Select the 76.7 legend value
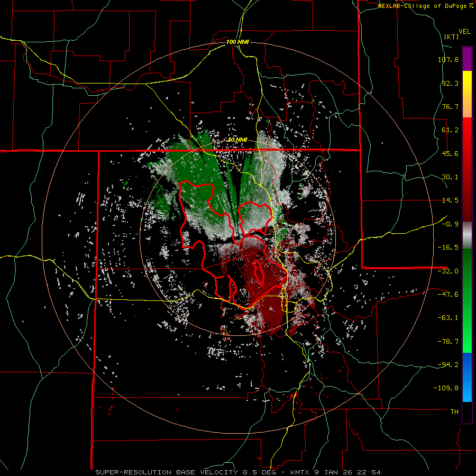The width and height of the screenshot is (476, 476). point(450,106)
